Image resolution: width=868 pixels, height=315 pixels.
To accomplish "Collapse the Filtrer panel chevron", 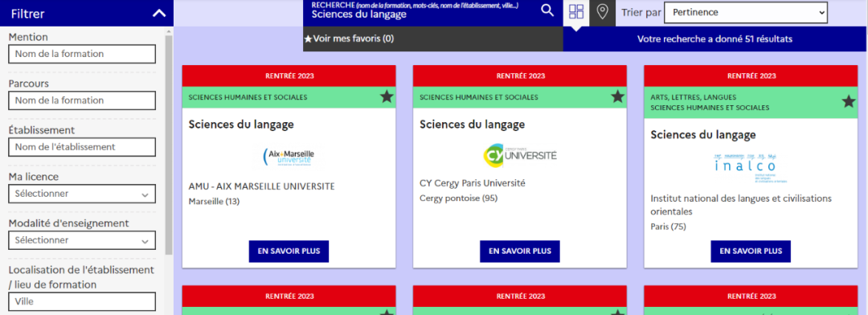I will point(159,14).
